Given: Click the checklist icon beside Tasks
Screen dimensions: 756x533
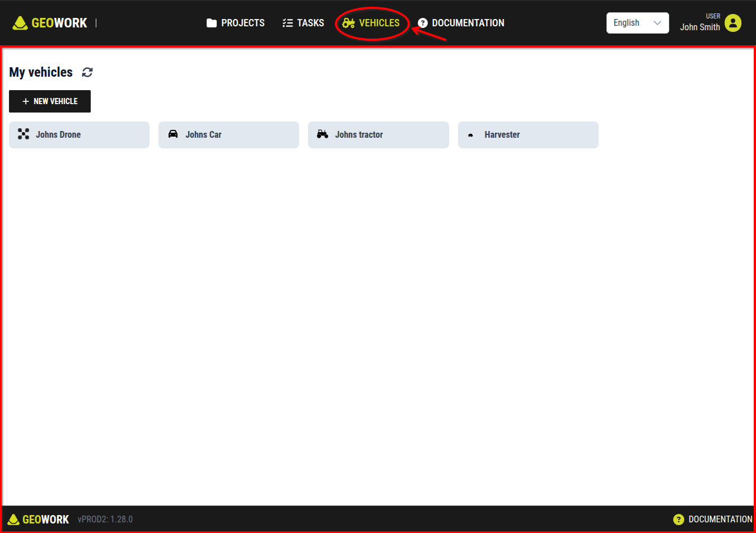Looking at the screenshot, I should coord(287,23).
